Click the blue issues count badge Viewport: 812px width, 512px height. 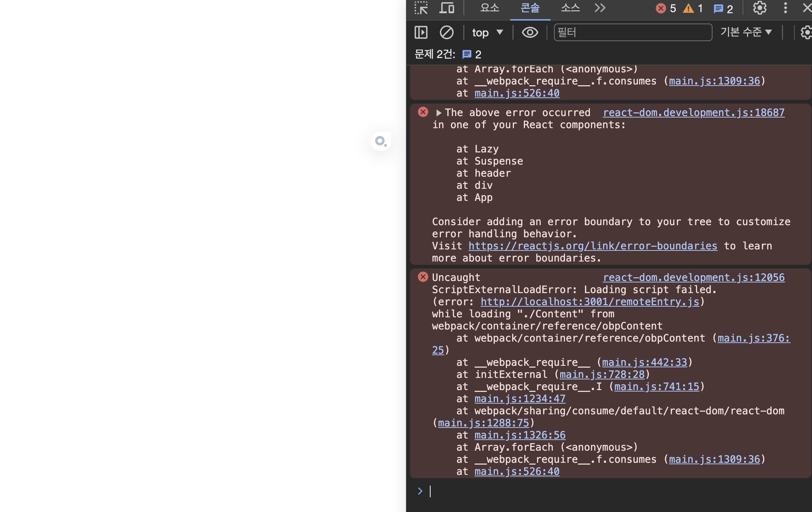point(723,9)
